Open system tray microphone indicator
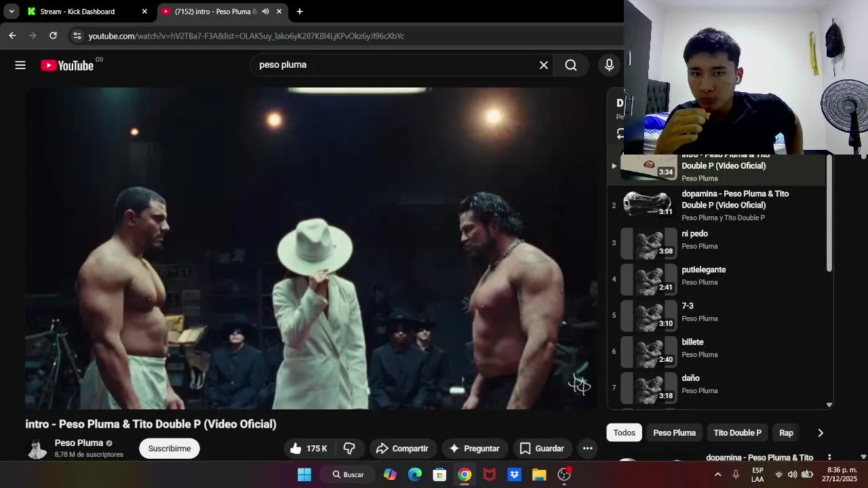The image size is (868, 488). click(x=736, y=474)
